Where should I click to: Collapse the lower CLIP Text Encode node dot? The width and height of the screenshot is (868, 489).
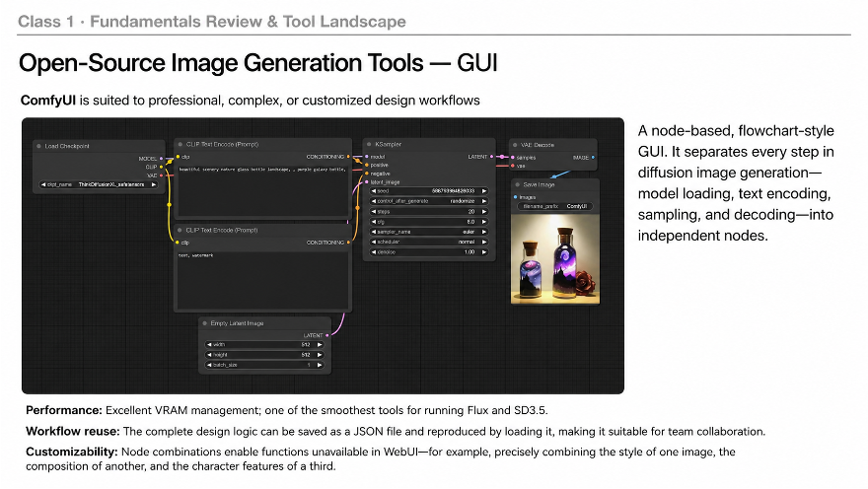180,230
